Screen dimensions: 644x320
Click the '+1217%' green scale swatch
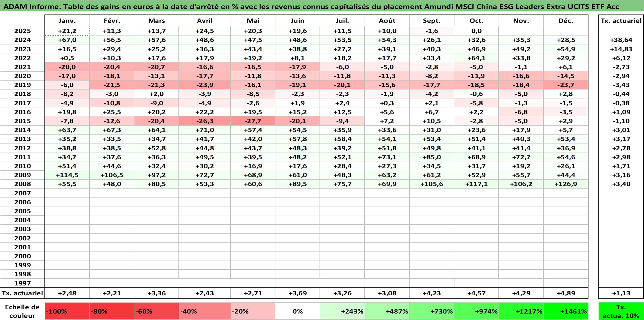521,311
